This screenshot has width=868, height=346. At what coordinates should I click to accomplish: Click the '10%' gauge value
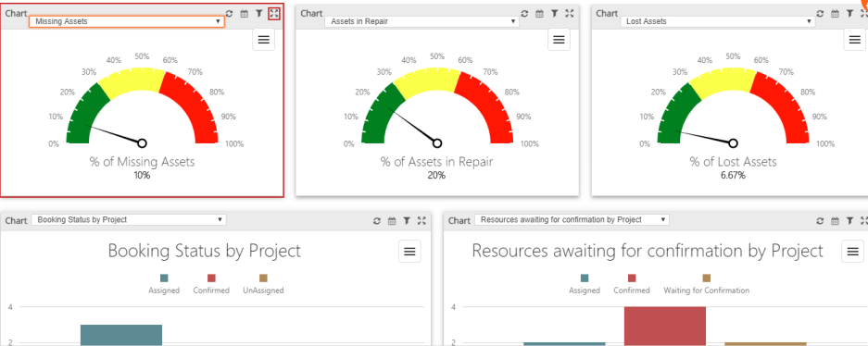coord(142,175)
